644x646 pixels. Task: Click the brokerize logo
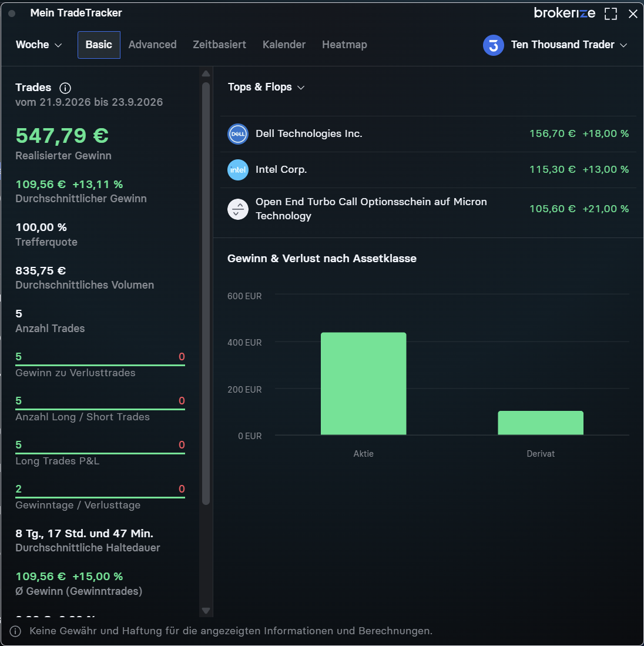click(564, 13)
